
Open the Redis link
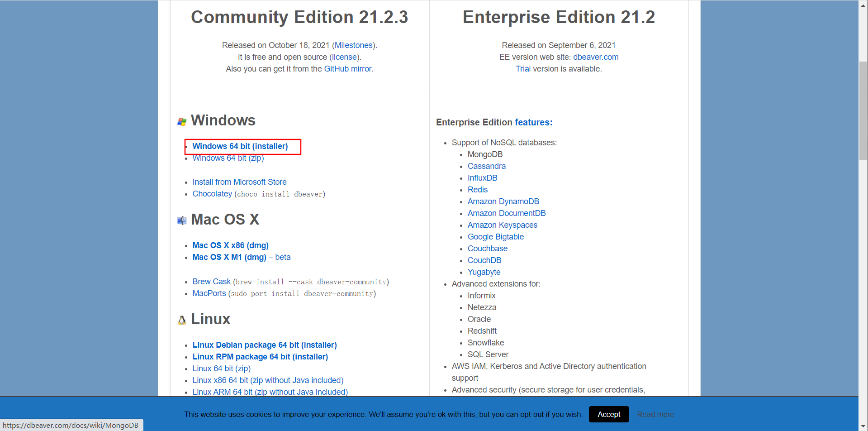click(477, 190)
